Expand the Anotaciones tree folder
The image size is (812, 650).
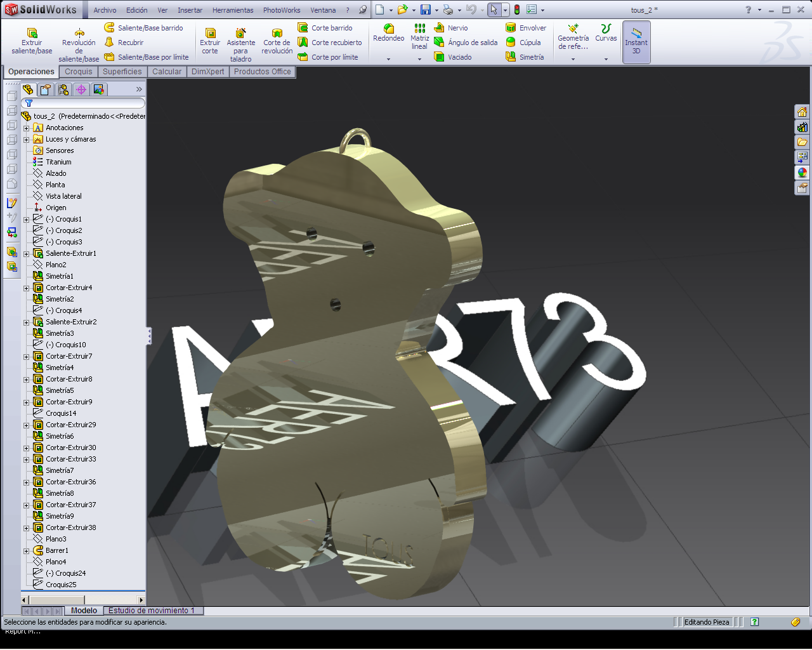(x=27, y=128)
